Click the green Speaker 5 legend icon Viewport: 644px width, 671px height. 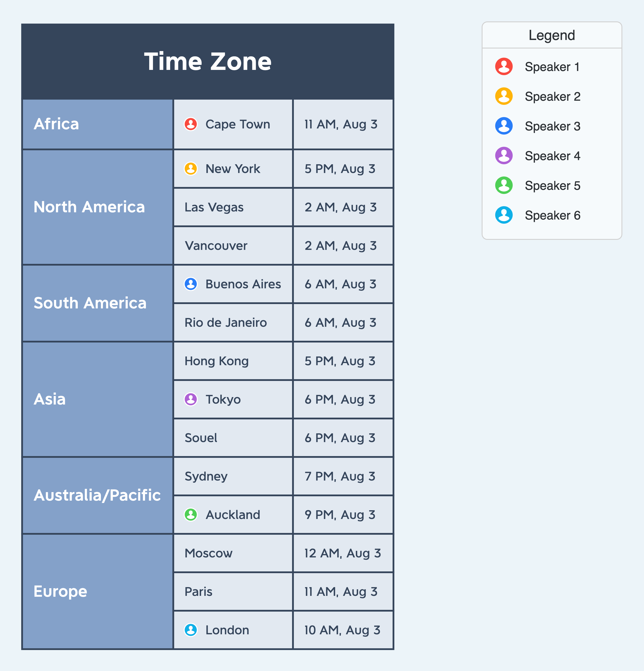(504, 185)
